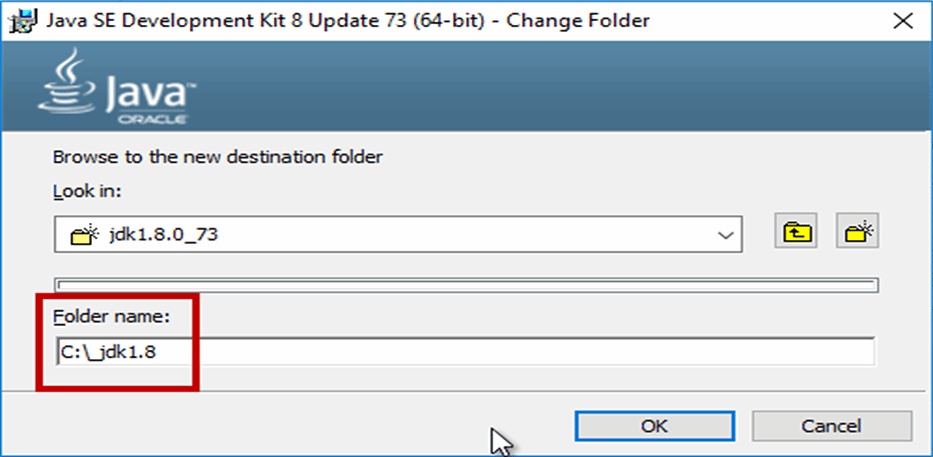Click inside the Folder name text field

(x=465, y=352)
